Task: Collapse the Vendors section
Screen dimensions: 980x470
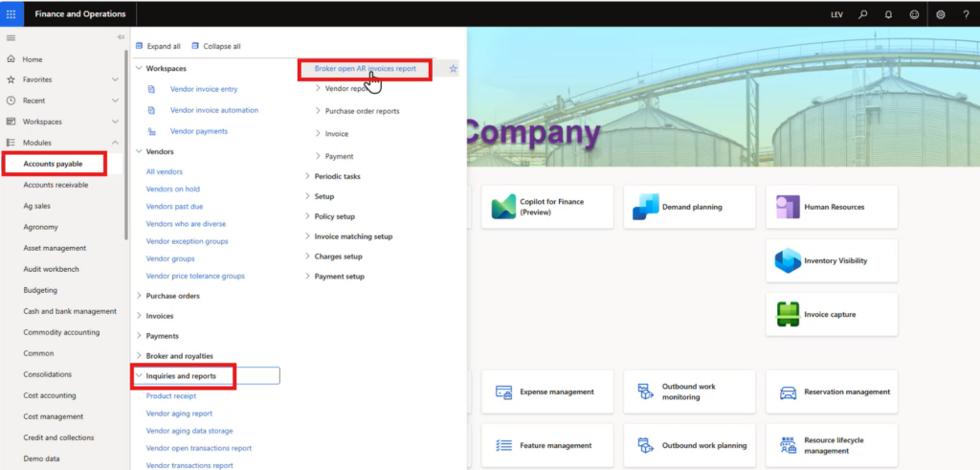Action: [139, 151]
